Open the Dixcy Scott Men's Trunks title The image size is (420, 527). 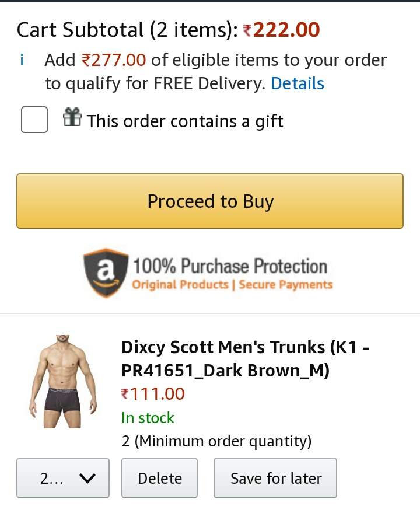click(245, 358)
